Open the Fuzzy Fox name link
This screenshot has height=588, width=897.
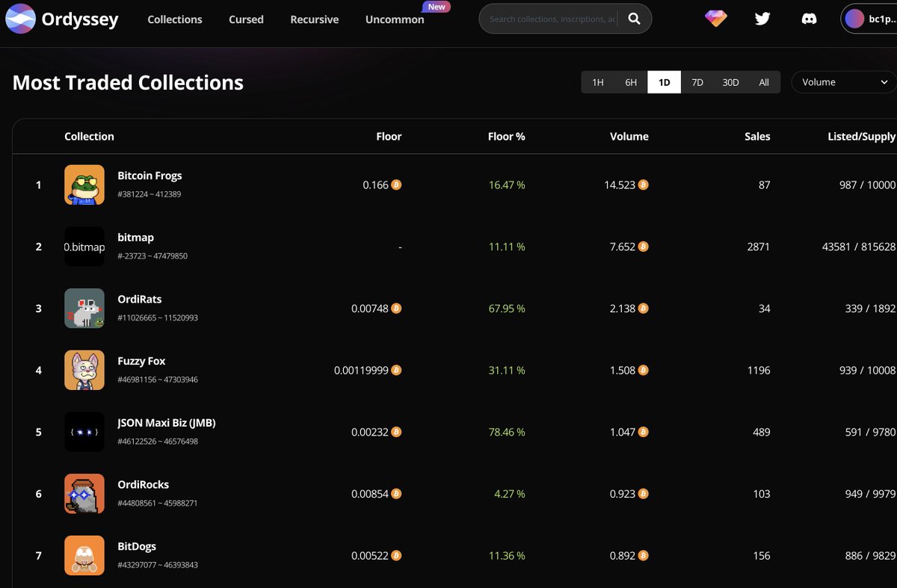pyautogui.click(x=141, y=361)
